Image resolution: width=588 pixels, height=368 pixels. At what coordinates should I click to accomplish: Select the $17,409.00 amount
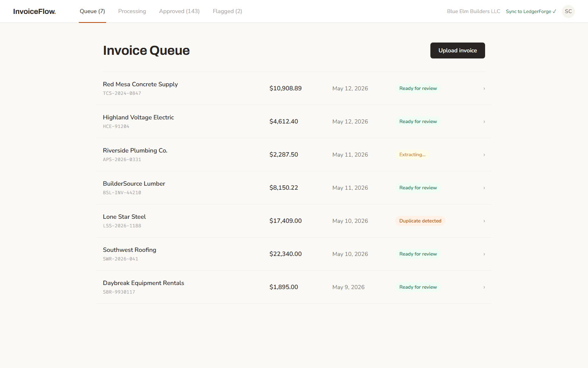285,221
